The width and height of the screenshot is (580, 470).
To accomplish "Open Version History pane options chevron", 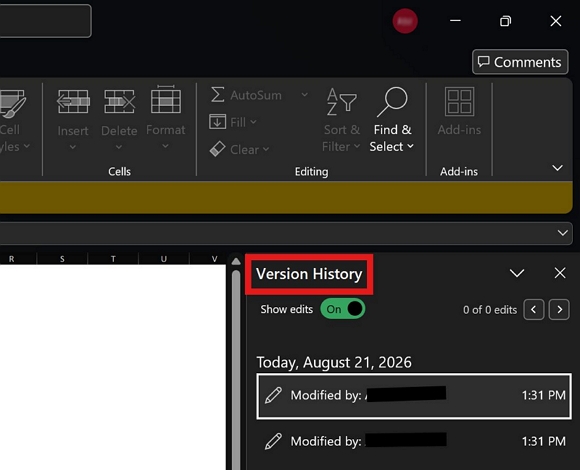I will click(517, 273).
